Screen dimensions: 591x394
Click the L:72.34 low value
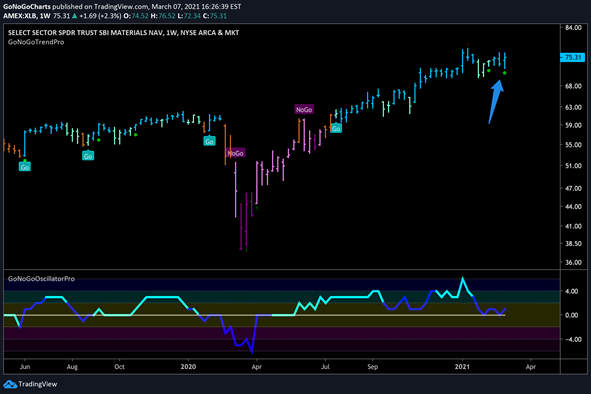click(x=189, y=16)
